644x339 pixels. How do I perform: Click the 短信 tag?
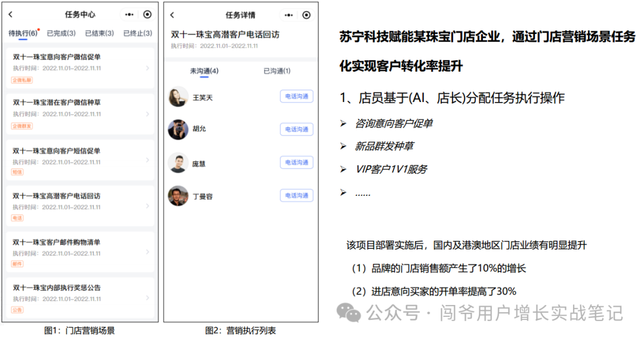(x=17, y=172)
